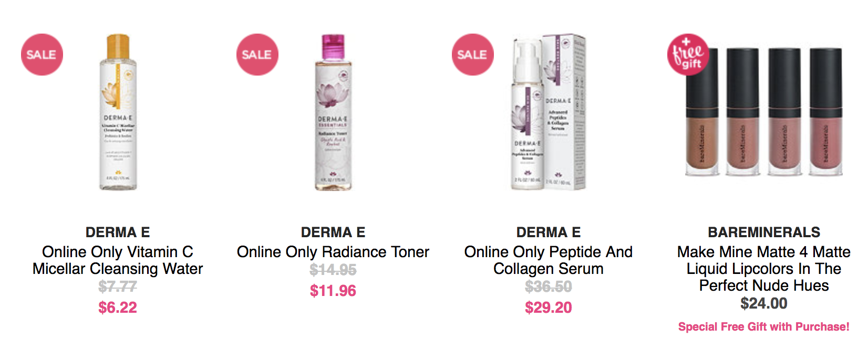Click the SALE badge on Radiance Toner
This screenshot has height=360, width=868.
257,55
